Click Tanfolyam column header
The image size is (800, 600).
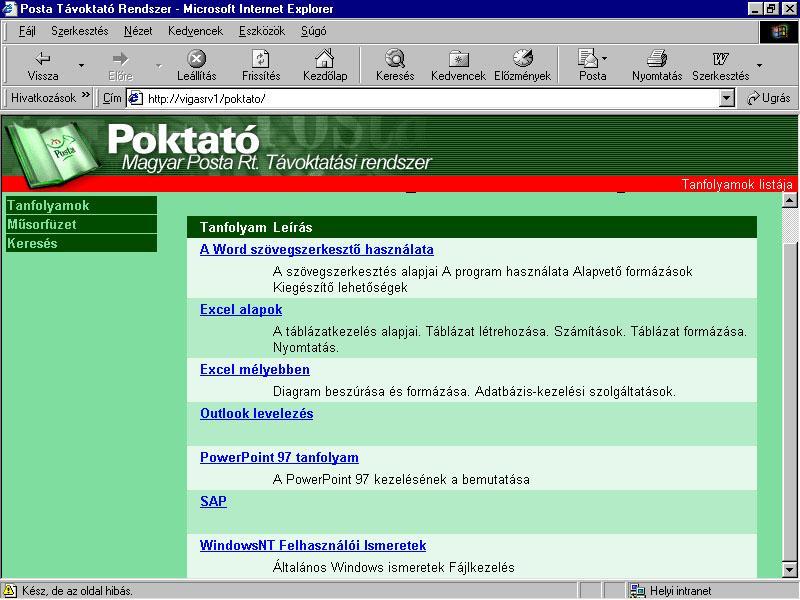tap(233, 227)
